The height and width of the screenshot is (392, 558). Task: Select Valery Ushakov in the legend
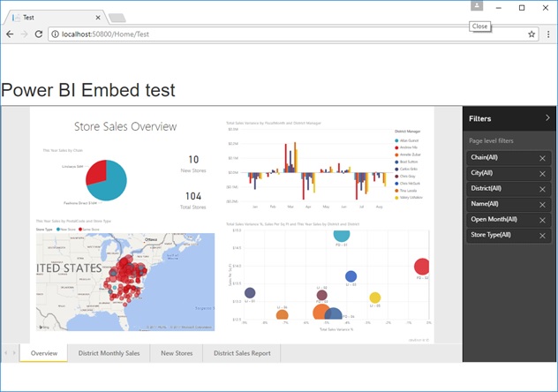(x=409, y=198)
